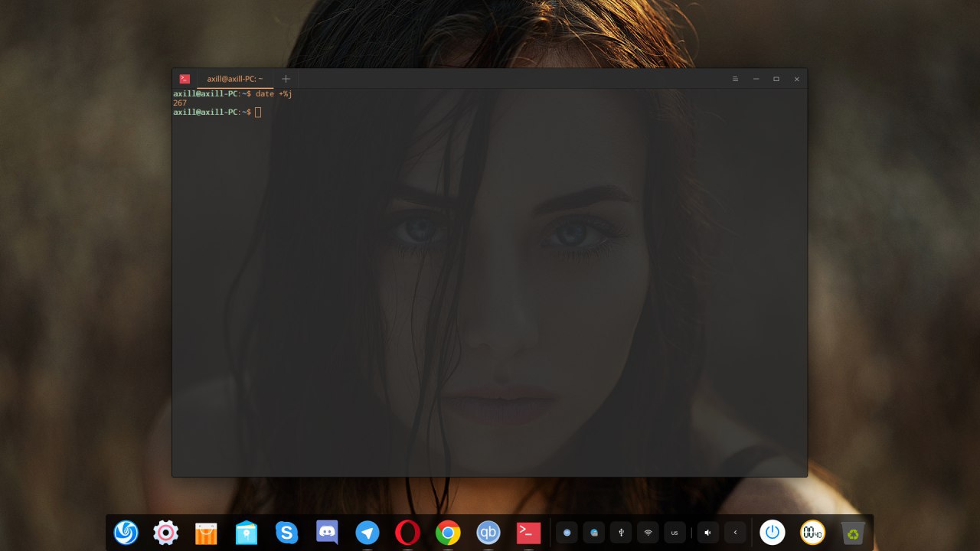Image resolution: width=980 pixels, height=551 pixels.
Task: Minimize the terminal window
Action: pyautogui.click(x=756, y=79)
